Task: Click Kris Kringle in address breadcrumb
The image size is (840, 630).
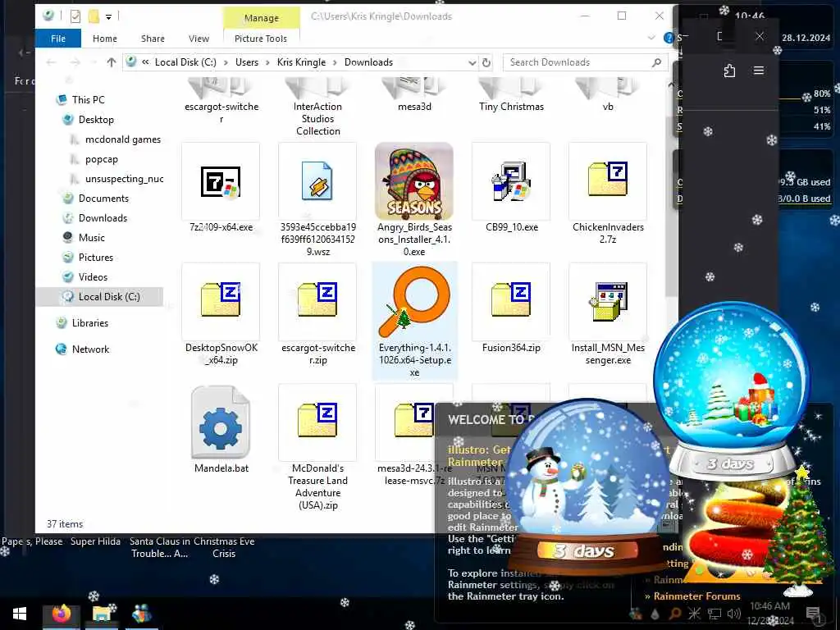Action: click(x=301, y=62)
